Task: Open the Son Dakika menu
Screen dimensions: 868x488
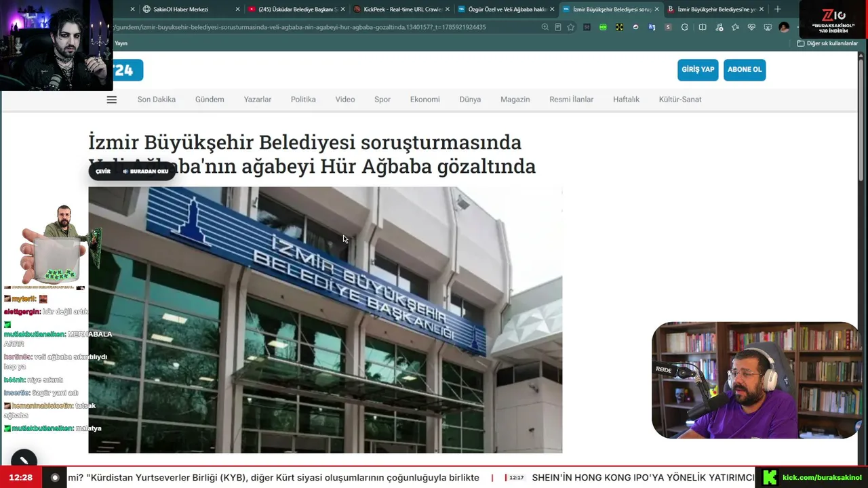Action: (x=157, y=100)
